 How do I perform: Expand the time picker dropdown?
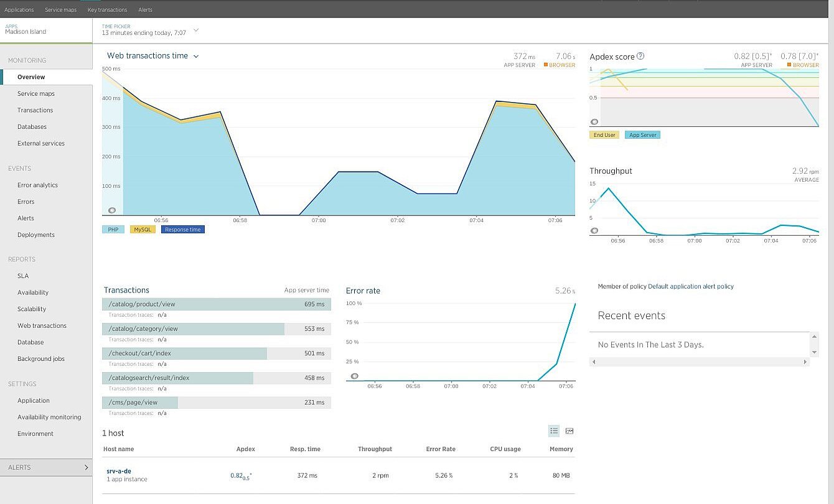tap(196, 30)
